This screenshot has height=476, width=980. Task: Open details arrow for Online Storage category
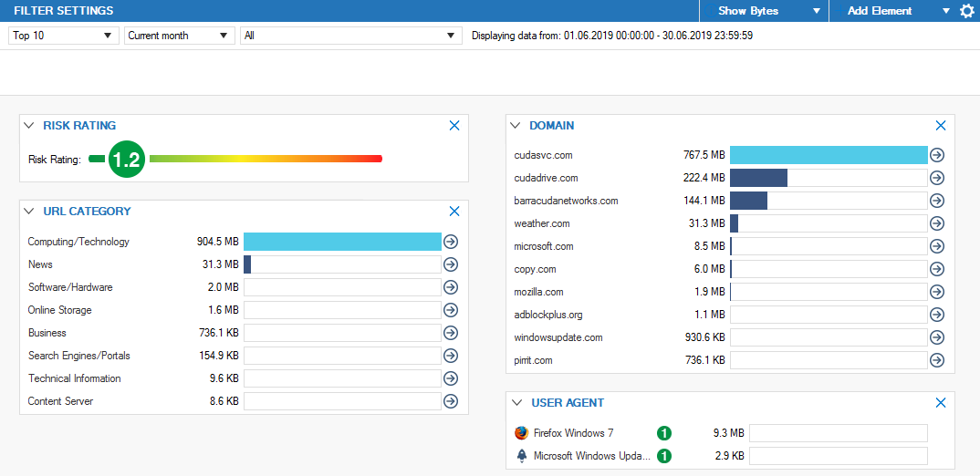(x=451, y=310)
